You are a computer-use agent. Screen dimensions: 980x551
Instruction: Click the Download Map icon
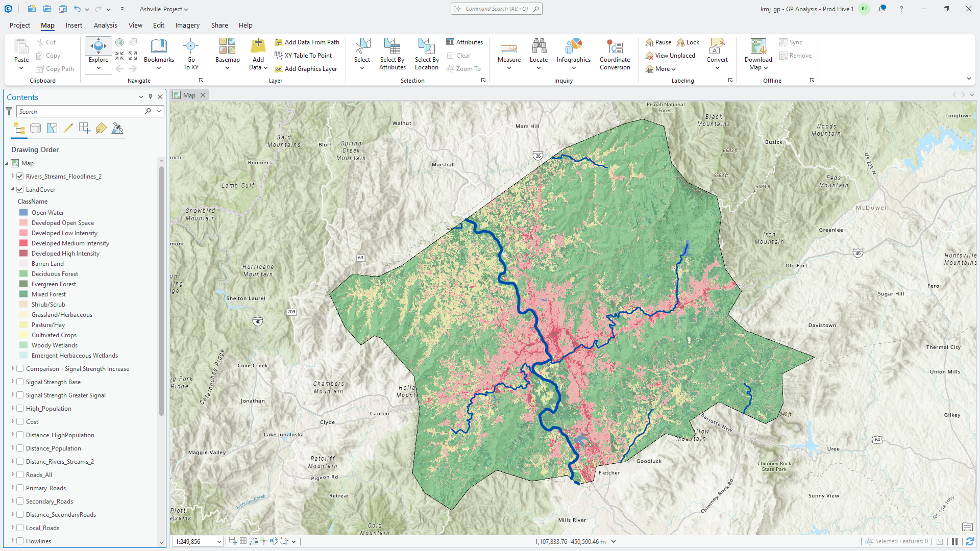[x=758, y=47]
